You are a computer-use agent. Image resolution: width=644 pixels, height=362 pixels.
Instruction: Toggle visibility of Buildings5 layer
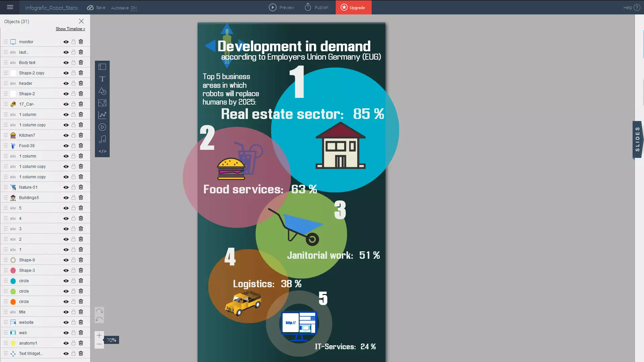click(65, 197)
